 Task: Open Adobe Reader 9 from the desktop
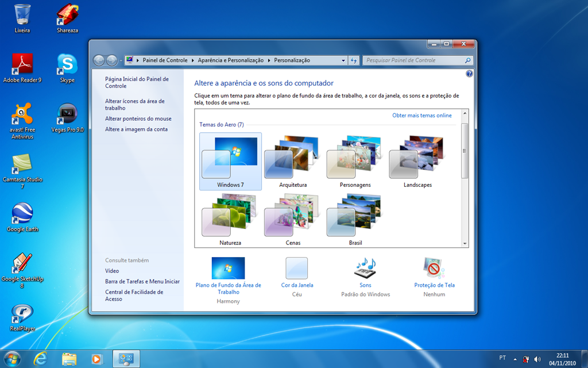click(22, 63)
